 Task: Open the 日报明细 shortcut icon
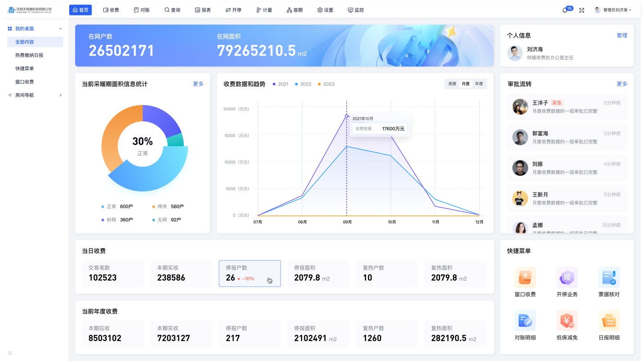pyautogui.click(x=609, y=320)
